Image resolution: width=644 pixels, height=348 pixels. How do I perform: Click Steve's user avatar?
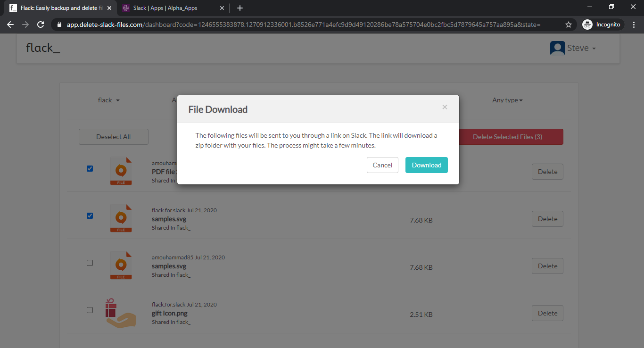pos(558,48)
